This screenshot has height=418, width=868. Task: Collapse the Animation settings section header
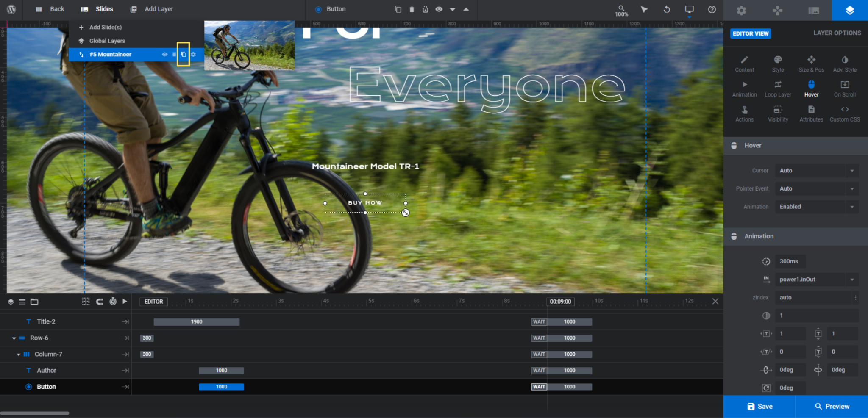(796, 236)
